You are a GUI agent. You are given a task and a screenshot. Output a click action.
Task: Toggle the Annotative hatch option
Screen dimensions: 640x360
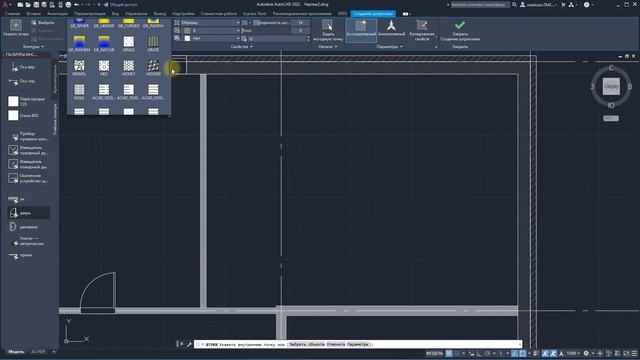coord(391,29)
